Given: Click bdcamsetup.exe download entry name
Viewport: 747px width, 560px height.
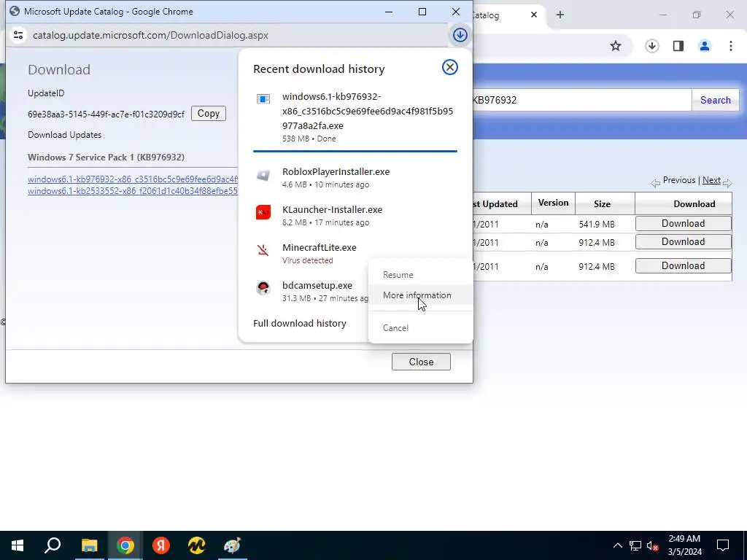Looking at the screenshot, I should pos(317,285).
